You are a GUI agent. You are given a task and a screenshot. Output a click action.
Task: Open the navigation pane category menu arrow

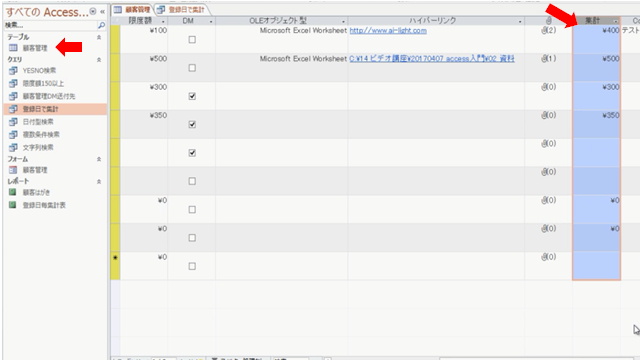point(93,11)
